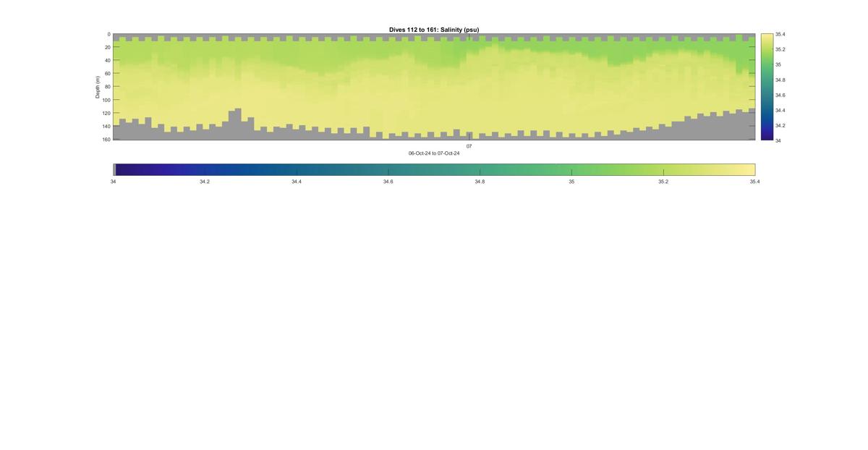Click the vertical colorbar beside the plot
This screenshot has height=450, width=868.
click(767, 87)
